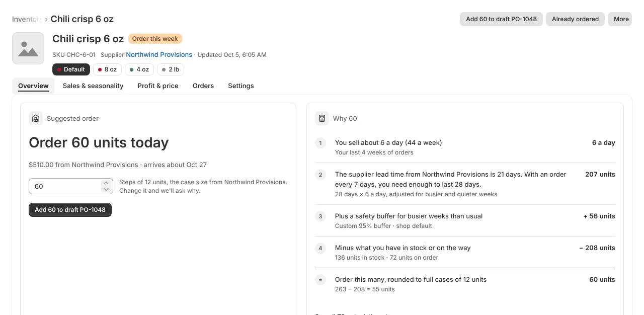Click the "− 208 units" value

(597, 248)
